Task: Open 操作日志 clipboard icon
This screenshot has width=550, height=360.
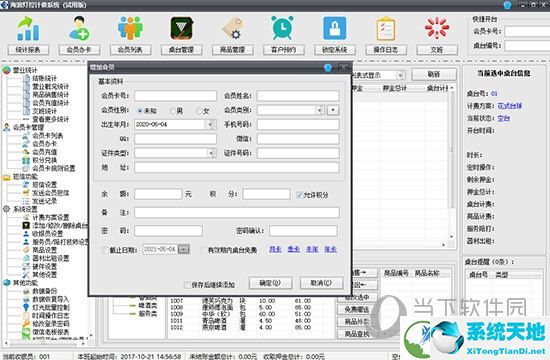Action: coord(385,28)
